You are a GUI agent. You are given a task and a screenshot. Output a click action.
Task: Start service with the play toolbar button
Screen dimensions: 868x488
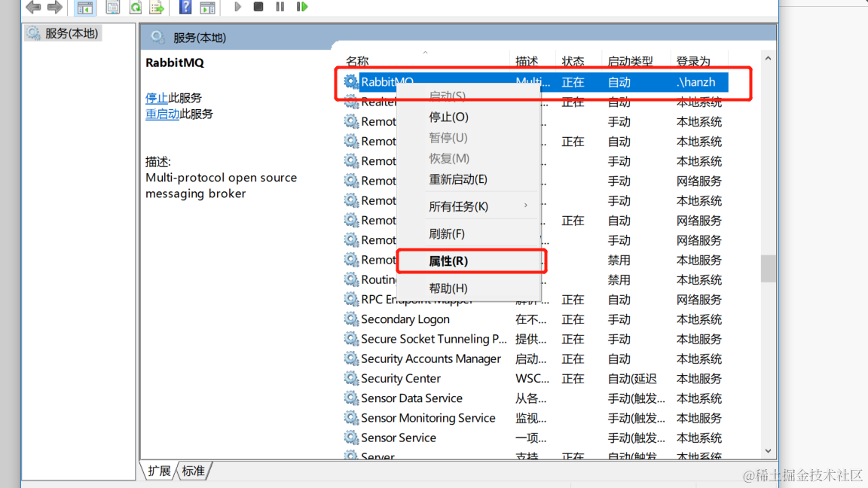(237, 7)
